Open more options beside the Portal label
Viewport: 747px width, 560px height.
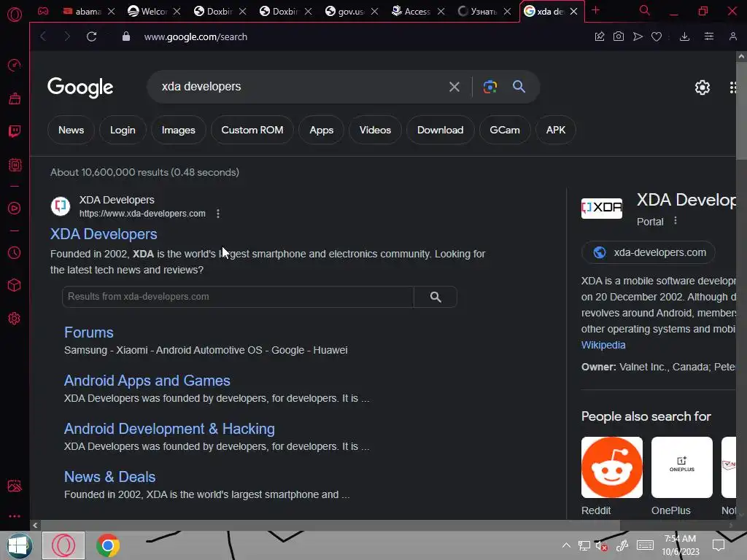pyautogui.click(x=675, y=221)
